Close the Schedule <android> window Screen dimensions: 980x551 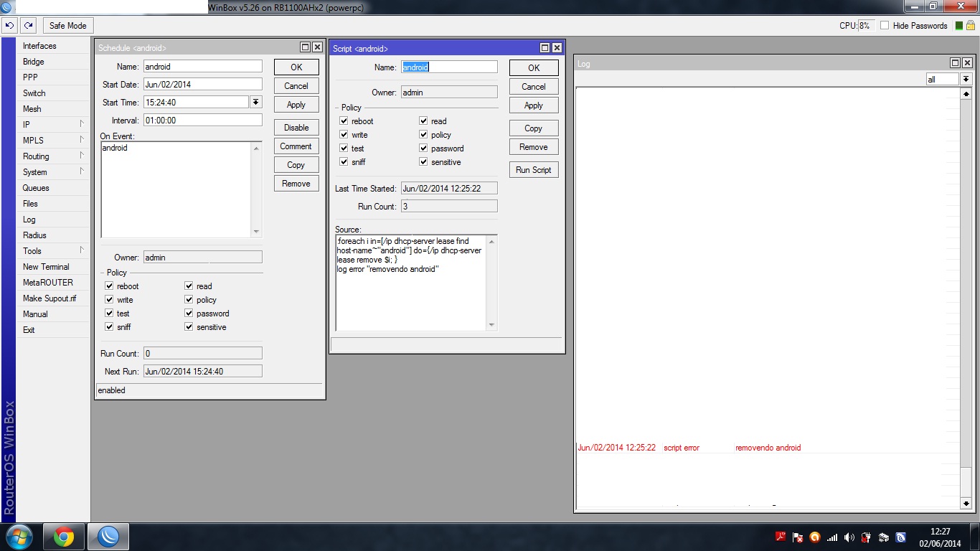point(317,47)
